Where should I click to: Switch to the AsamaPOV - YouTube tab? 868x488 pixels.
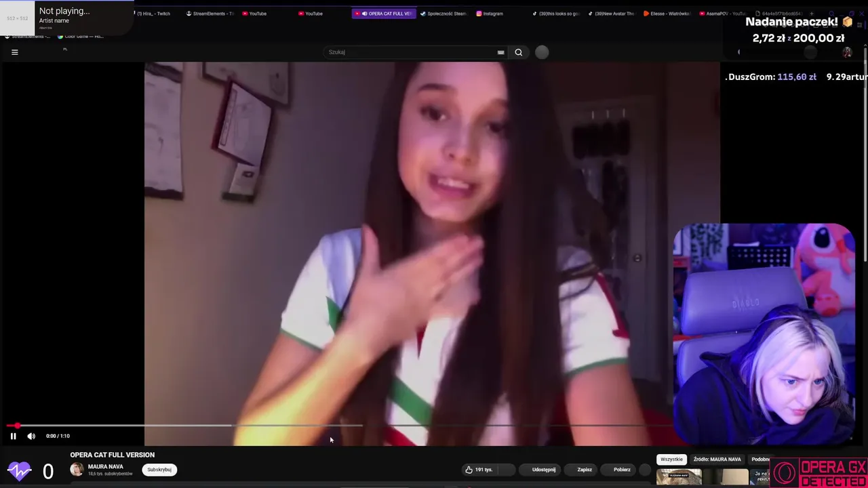[x=722, y=14]
